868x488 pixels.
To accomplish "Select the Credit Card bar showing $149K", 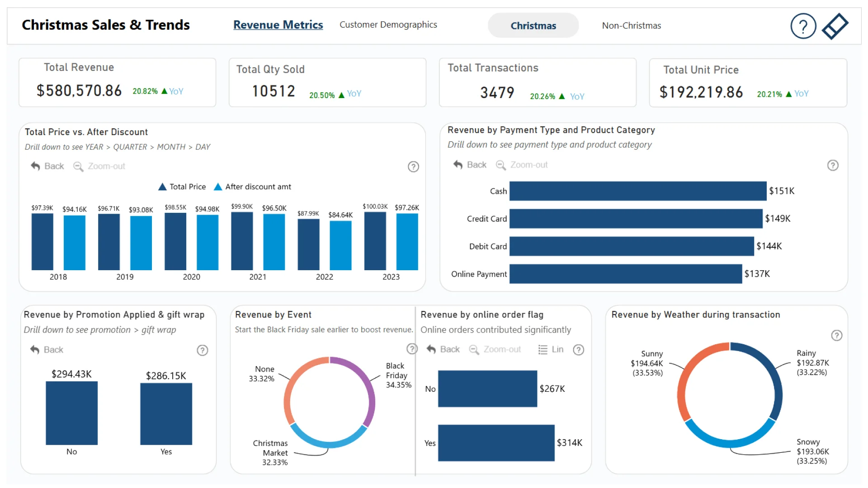I will tap(636, 219).
